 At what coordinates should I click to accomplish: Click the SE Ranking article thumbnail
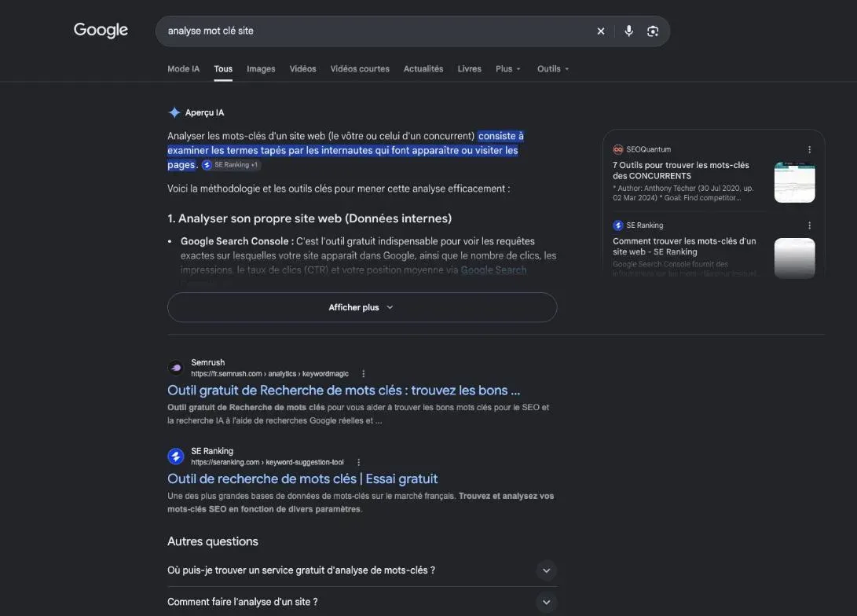point(795,258)
